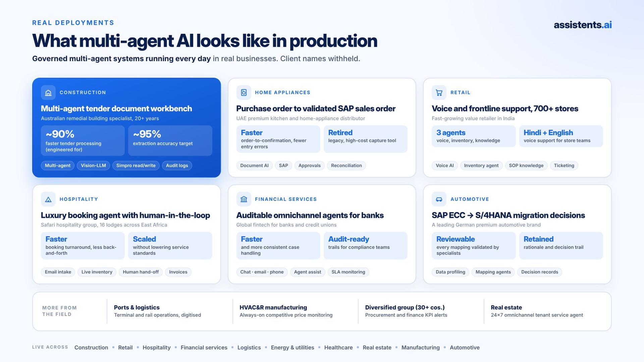Click the Audit-ready stat box
644x362 pixels.
(x=366, y=246)
